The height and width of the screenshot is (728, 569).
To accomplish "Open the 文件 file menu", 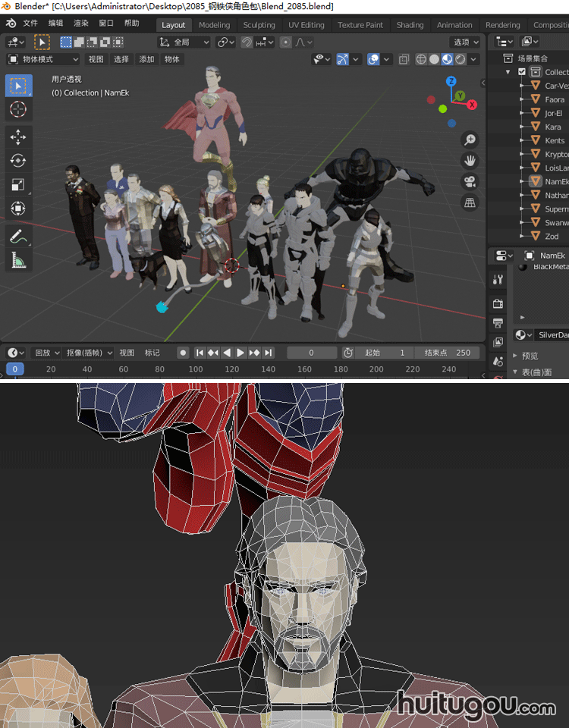I will coord(30,24).
